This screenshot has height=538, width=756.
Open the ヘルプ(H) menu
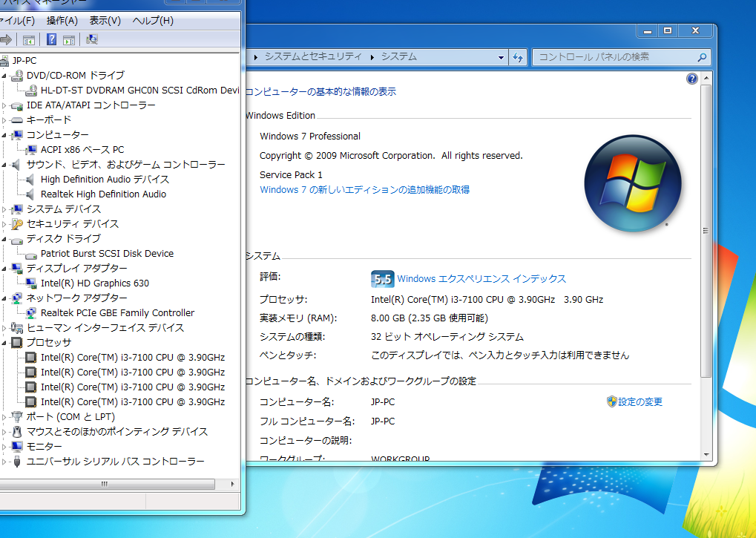pyautogui.click(x=153, y=21)
